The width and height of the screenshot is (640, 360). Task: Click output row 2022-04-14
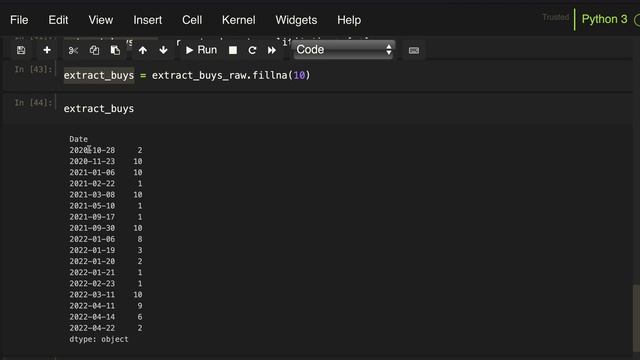106,317
